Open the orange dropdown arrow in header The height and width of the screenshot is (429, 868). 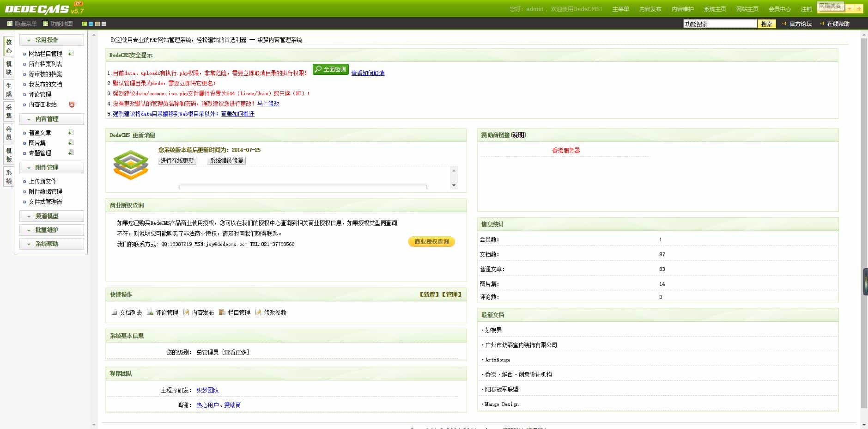[x=850, y=9]
